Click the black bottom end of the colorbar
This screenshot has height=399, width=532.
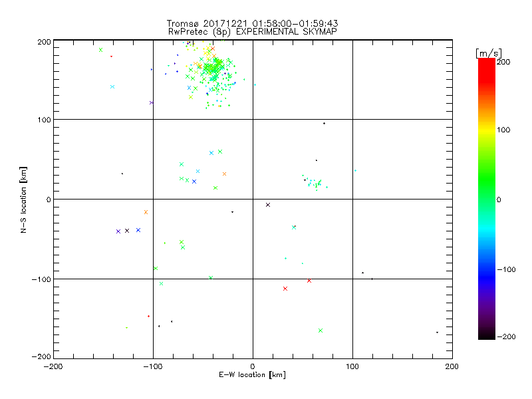487,336
